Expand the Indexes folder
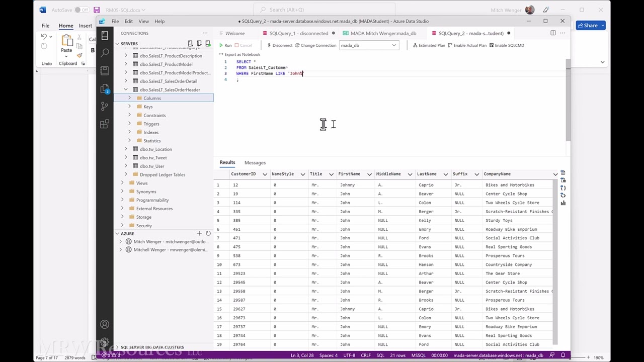This screenshot has height=362, width=644. pyautogui.click(x=130, y=132)
